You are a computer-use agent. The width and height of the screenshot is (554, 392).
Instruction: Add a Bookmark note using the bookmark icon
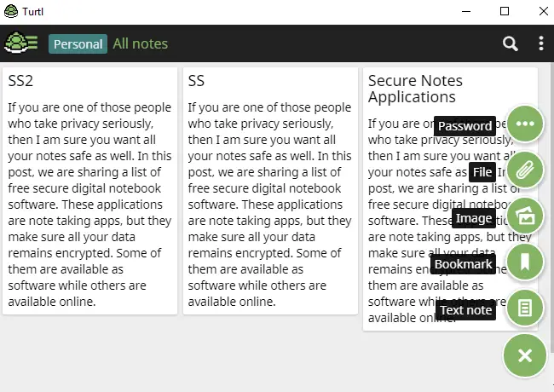tap(525, 262)
